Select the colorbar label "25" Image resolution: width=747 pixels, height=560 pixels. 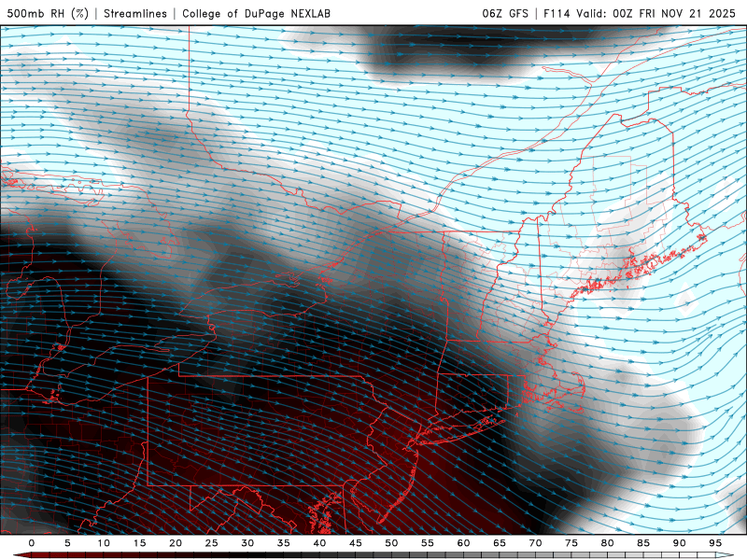[x=212, y=543]
